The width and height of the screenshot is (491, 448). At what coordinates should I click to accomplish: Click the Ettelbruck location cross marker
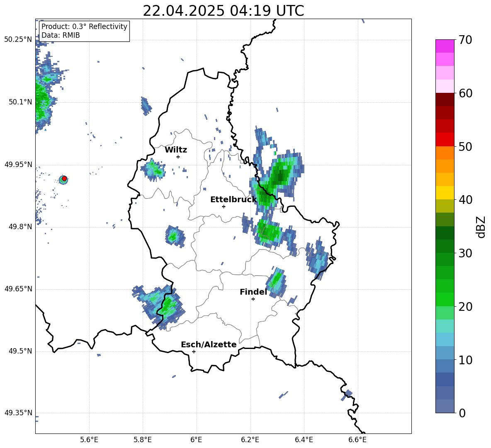224,206
